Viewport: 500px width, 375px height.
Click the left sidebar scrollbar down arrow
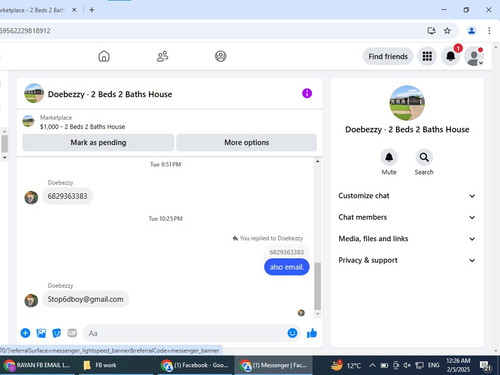click(4, 157)
